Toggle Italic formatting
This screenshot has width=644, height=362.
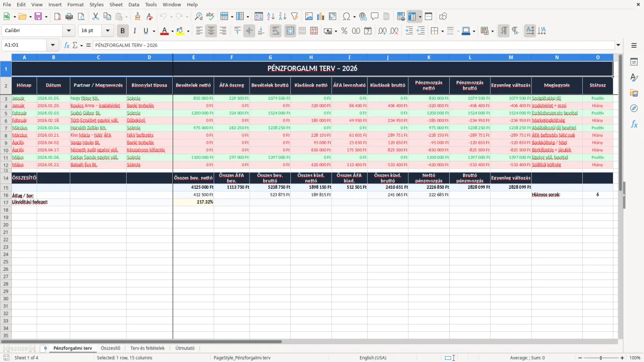(x=134, y=31)
